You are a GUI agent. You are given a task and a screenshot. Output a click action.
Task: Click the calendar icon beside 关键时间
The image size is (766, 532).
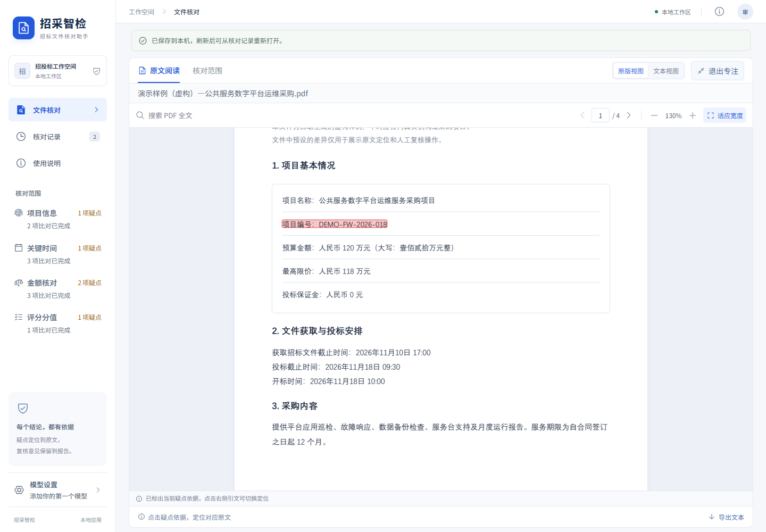[19, 248]
